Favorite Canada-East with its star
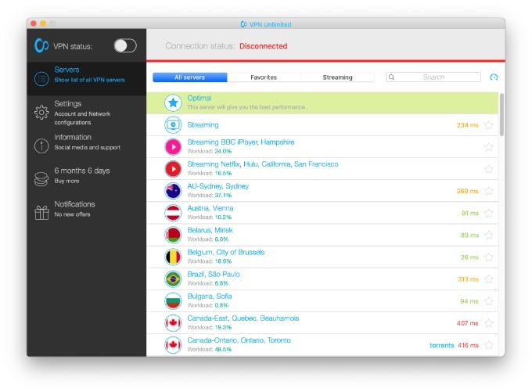532x392 pixels. [x=488, y=323]
